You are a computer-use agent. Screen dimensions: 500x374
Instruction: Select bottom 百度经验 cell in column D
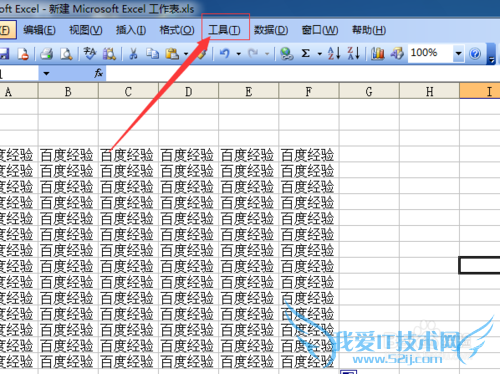tap(189, 361)
